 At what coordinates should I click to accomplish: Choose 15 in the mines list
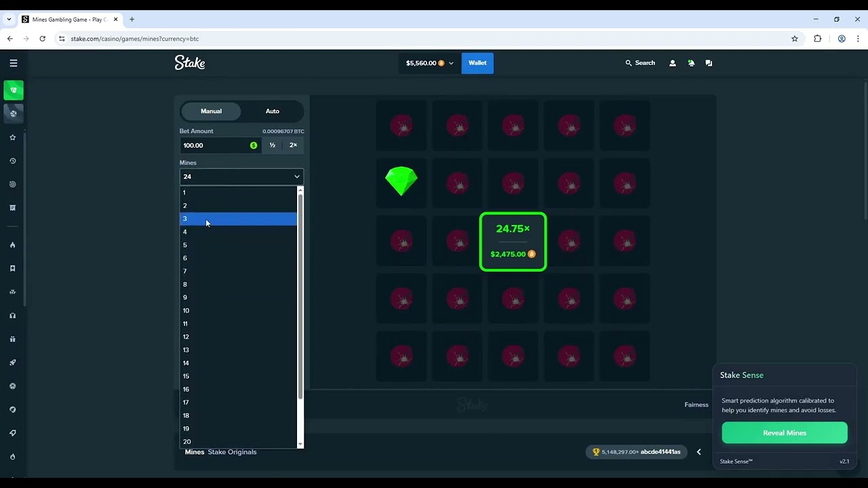point(239,376)
